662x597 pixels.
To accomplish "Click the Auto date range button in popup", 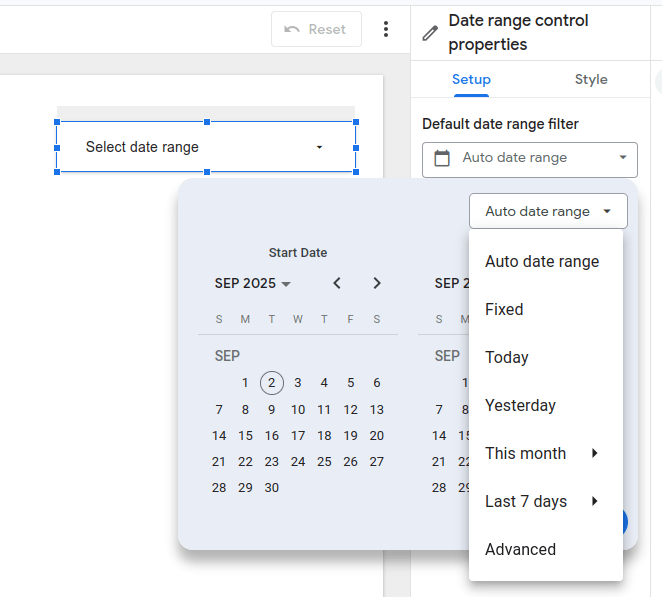I will 548,211.
